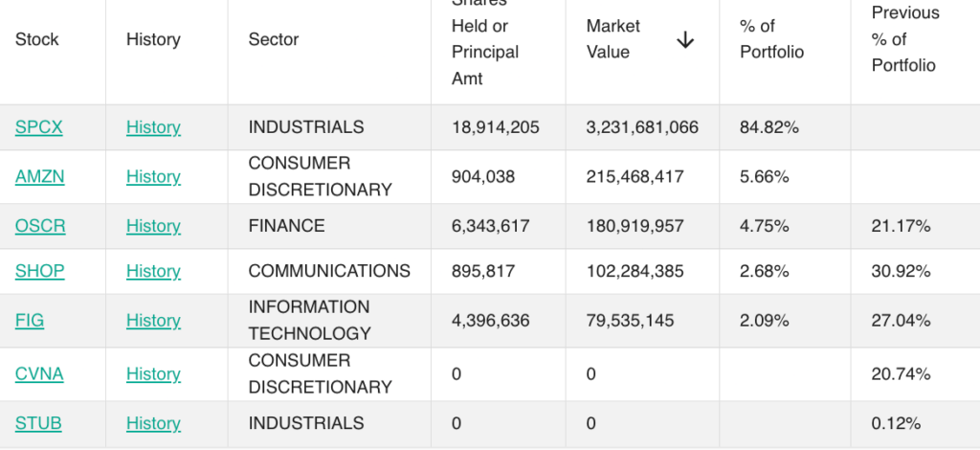The height and width of the screenshot is (450, 980).
Task: Open the STUB stock link
Action: coord(38,423)
